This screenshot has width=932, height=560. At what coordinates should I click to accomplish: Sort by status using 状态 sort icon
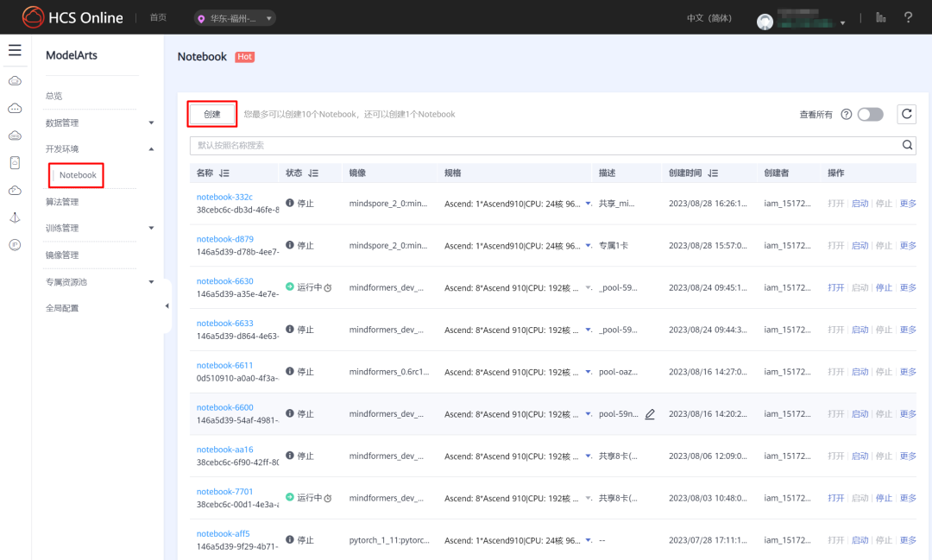pos(313,173)
